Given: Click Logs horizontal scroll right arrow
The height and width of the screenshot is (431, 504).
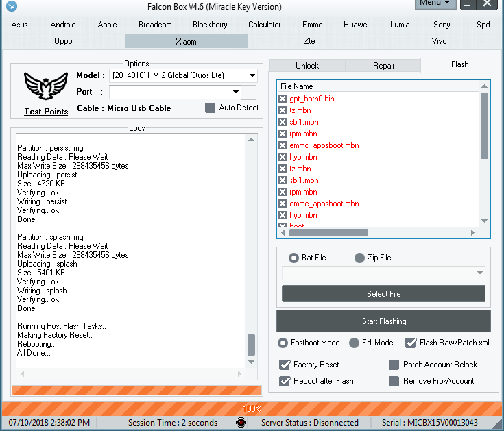Looking at the screenshot, I should click(239, 373).
